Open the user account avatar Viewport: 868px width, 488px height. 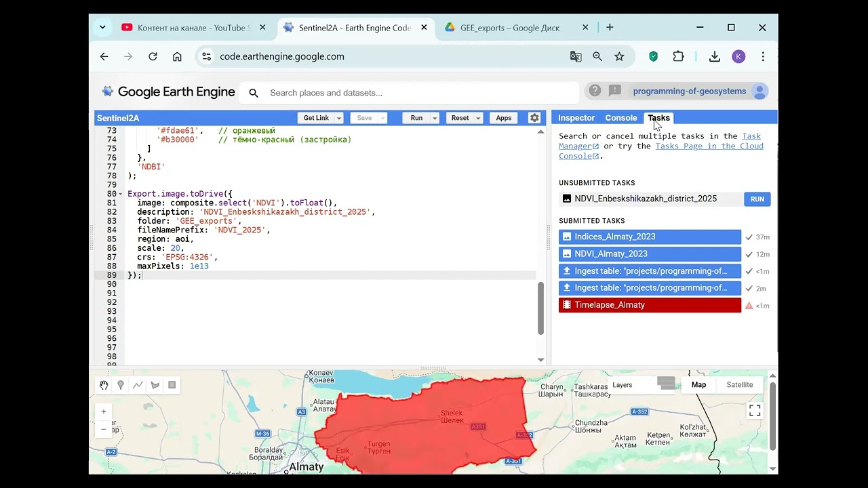[759, 91]
